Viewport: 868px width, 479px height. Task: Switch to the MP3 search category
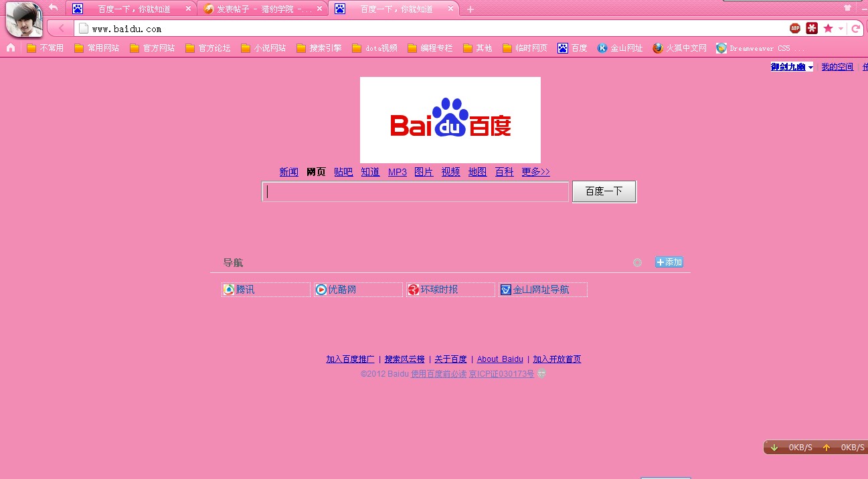398,172
